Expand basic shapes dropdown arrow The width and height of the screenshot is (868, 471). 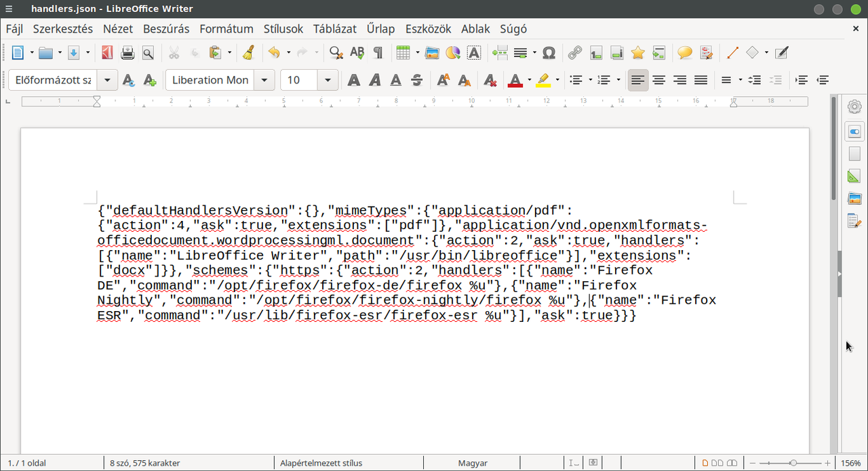[766, 52]
